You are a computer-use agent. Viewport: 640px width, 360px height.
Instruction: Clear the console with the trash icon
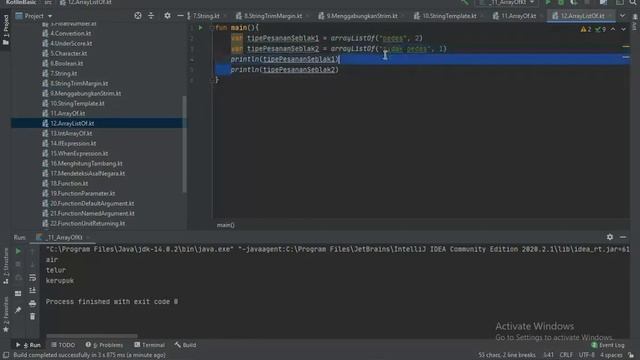33,317
